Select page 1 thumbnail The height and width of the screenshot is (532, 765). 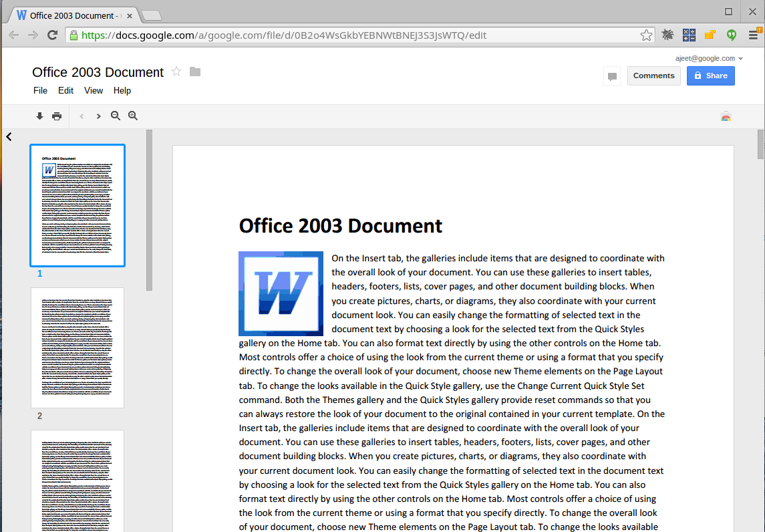tap(78, 205)
